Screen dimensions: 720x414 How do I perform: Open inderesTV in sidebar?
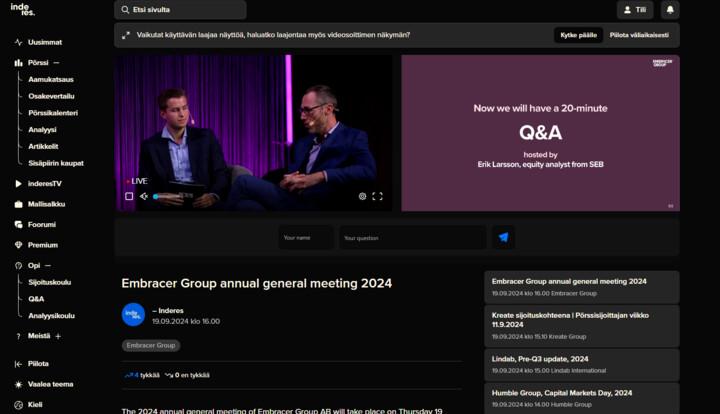(45, 184)
